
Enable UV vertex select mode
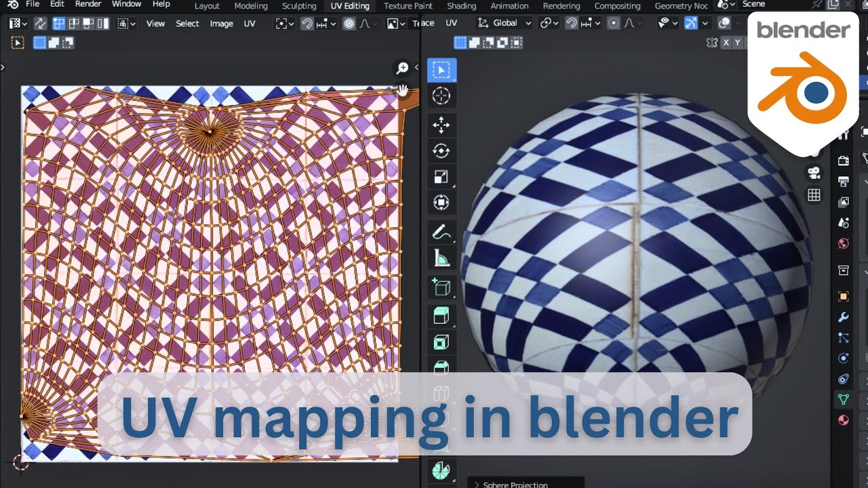59,24
